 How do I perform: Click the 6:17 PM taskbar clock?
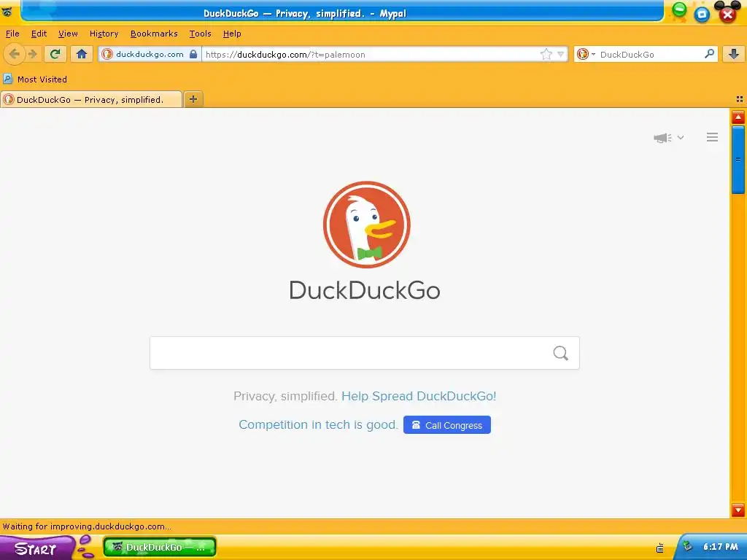[720, 547]
